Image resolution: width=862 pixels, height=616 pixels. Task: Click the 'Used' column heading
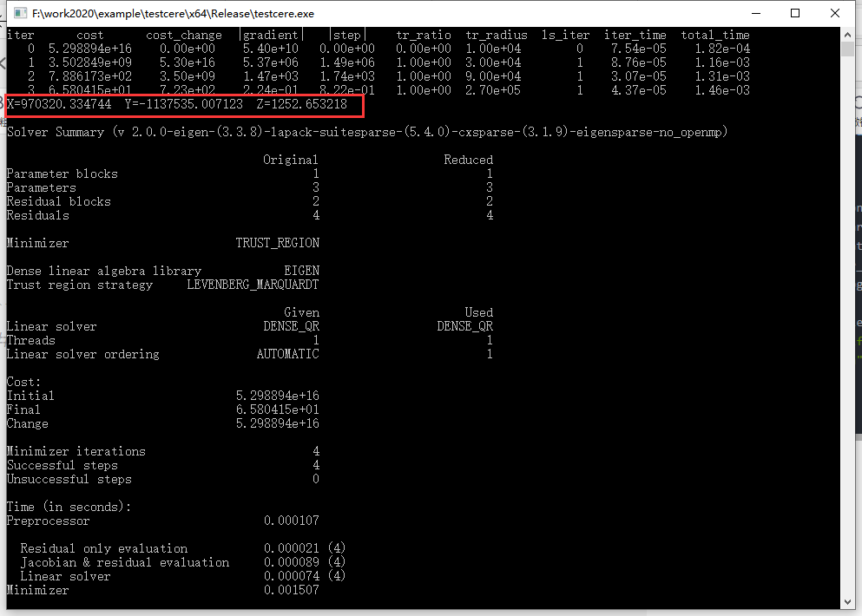pos(479,312)
